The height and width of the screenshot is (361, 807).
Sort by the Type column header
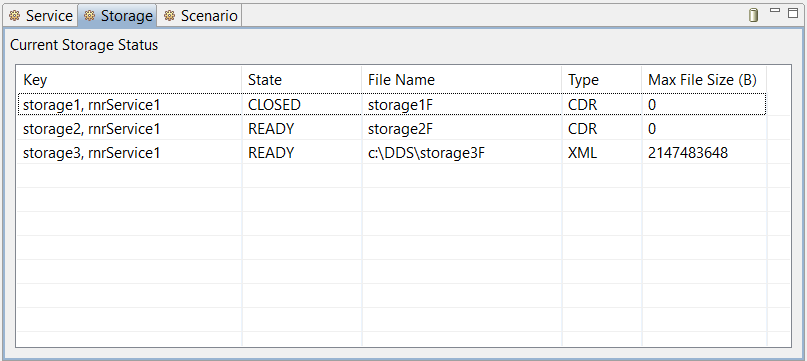602,80
